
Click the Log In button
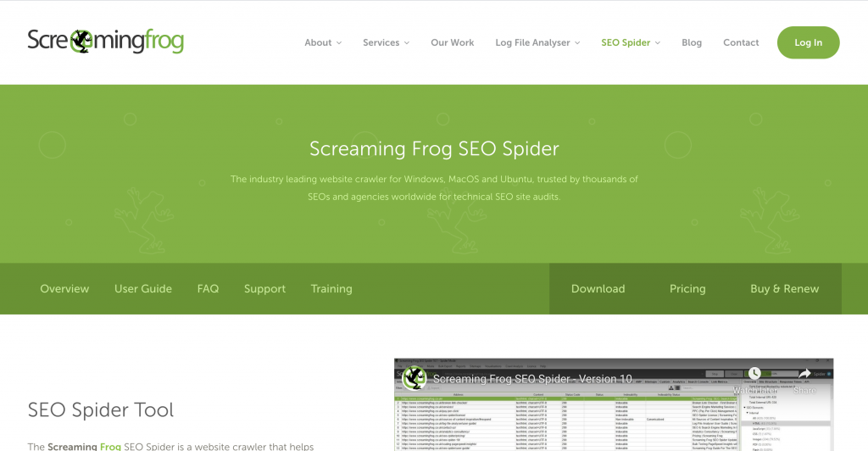[x=808, y=42]
